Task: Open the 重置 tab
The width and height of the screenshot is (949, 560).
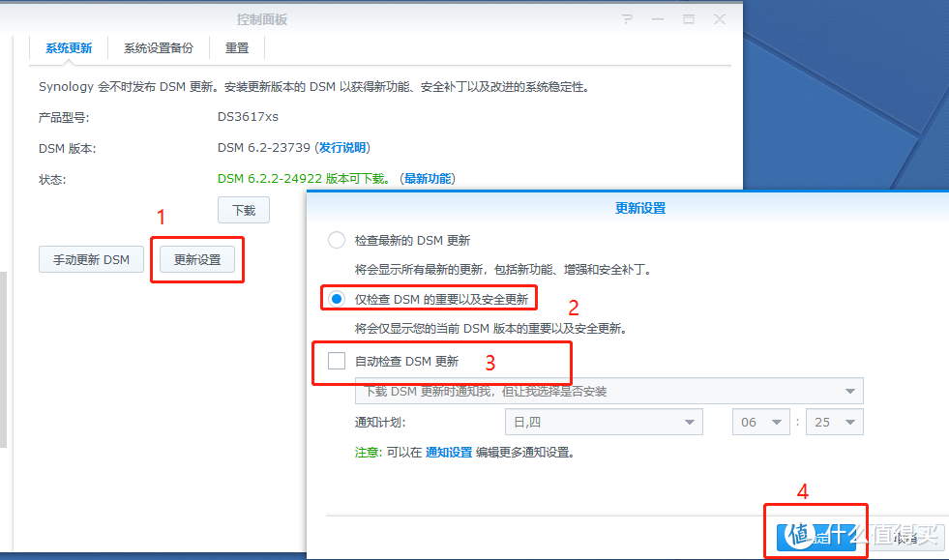Action: (x=237, y=48)
